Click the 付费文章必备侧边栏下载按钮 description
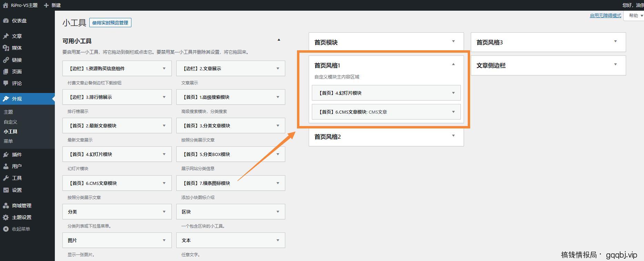 click(95, 83)
